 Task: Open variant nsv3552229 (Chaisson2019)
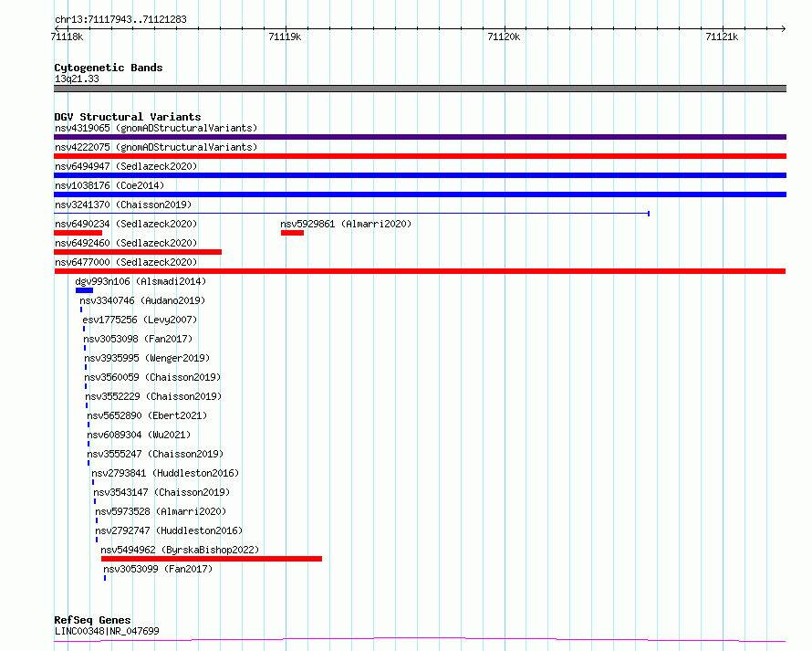153,396
